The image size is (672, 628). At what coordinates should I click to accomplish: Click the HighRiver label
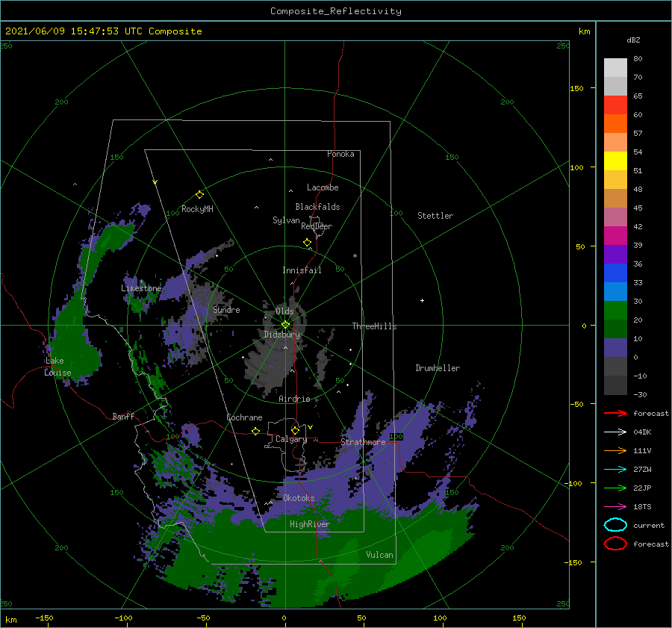(x=310, y=524)
